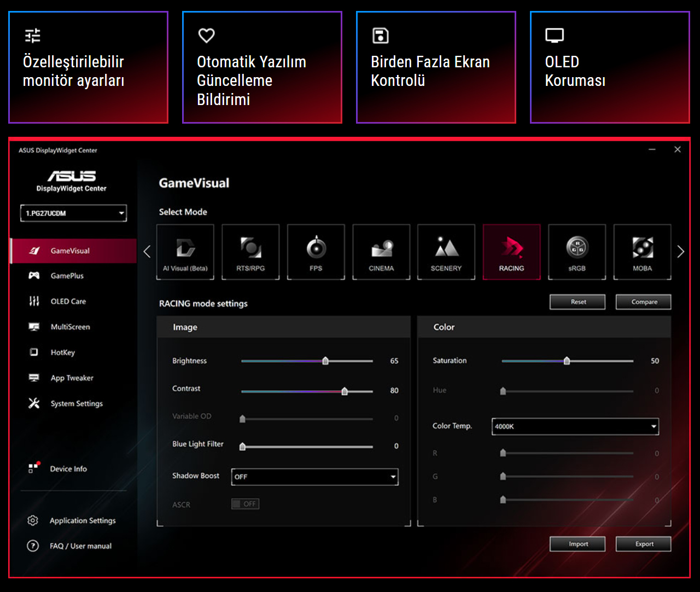Click the Compare button
The image size is (700, 592).
(x=644, y=302)
